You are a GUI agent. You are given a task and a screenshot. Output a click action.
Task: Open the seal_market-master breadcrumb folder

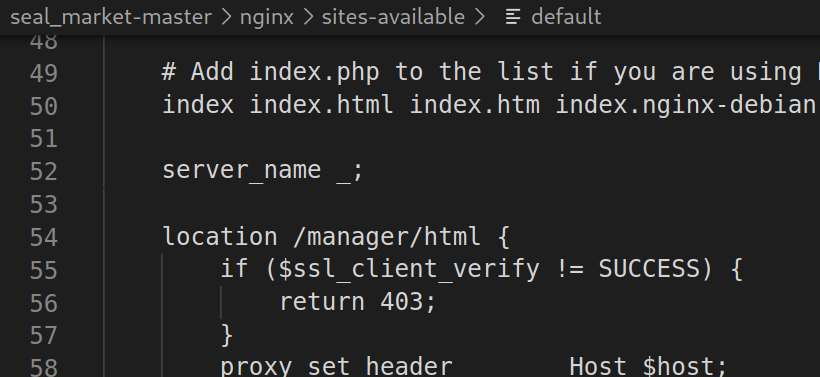click(x=111, y=17)
